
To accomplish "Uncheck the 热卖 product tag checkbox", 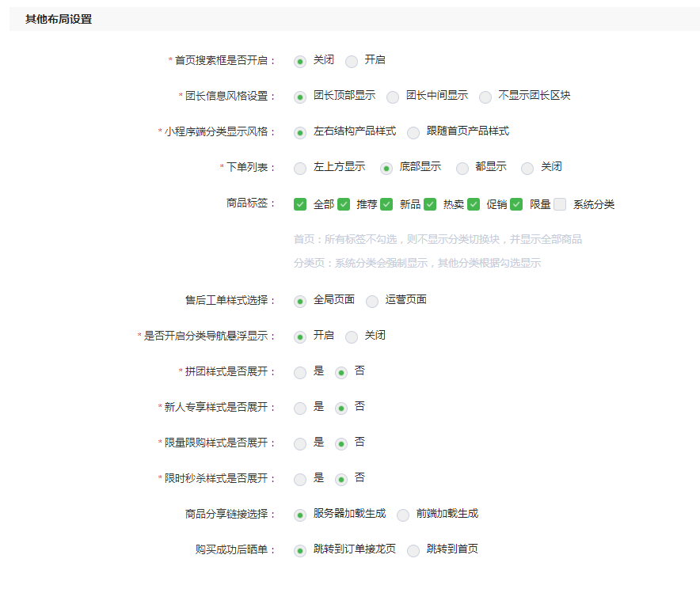I will (430, 204).
